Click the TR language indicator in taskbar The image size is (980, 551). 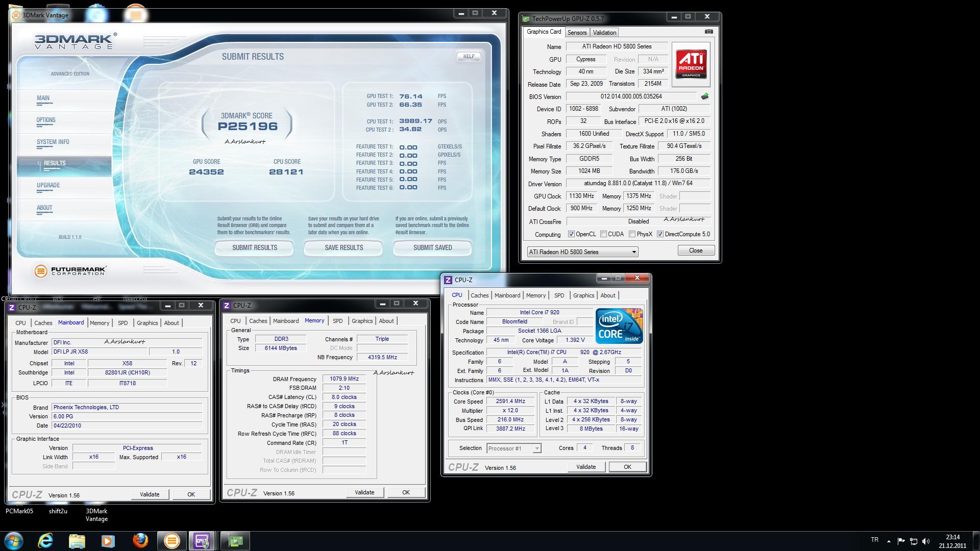874,540
